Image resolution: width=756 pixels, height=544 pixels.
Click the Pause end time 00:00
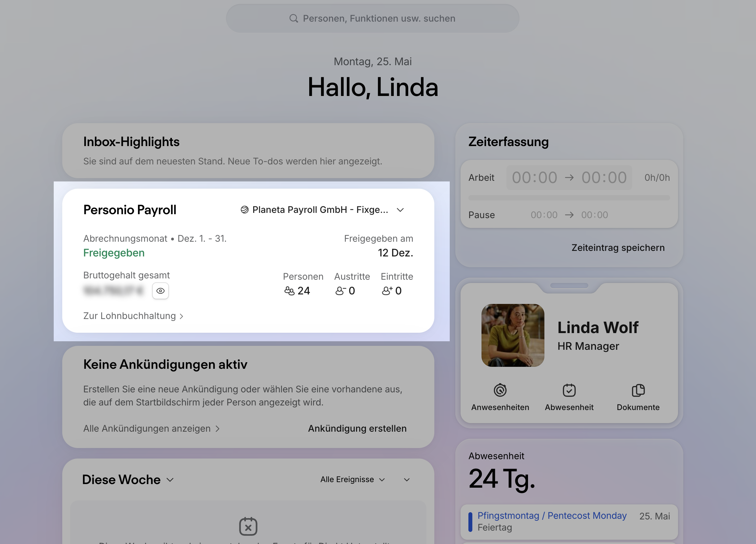pyautogui.click(x=594, y=215)
